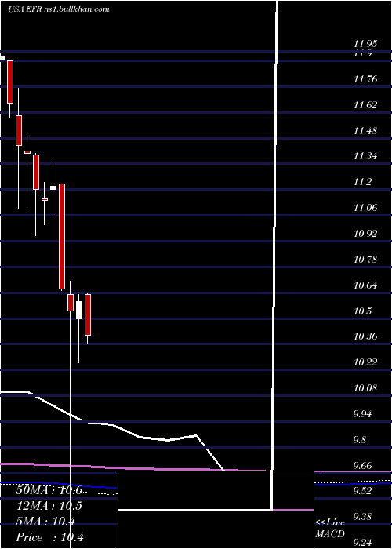Screen dimensions: 392x549
Task: Click the 10.08 price label
Action: pos(365,388)
